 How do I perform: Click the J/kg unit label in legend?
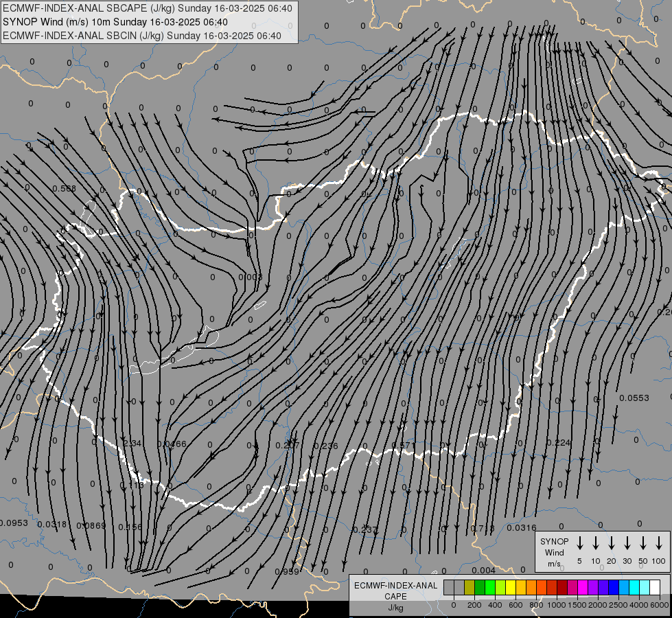[395, 608]
